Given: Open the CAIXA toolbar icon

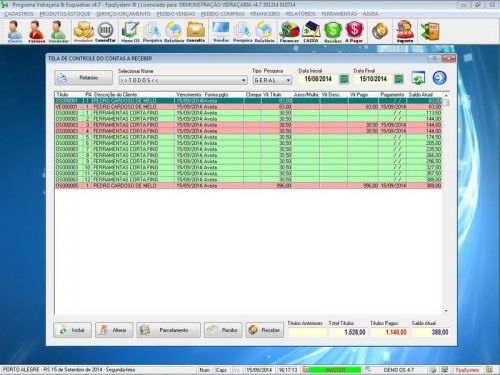Looking at the screenshot, I should pos(311,31).
